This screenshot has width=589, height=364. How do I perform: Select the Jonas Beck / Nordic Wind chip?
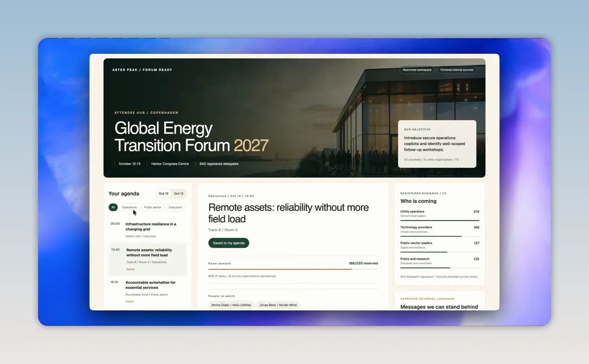click(x=278, y=305)
